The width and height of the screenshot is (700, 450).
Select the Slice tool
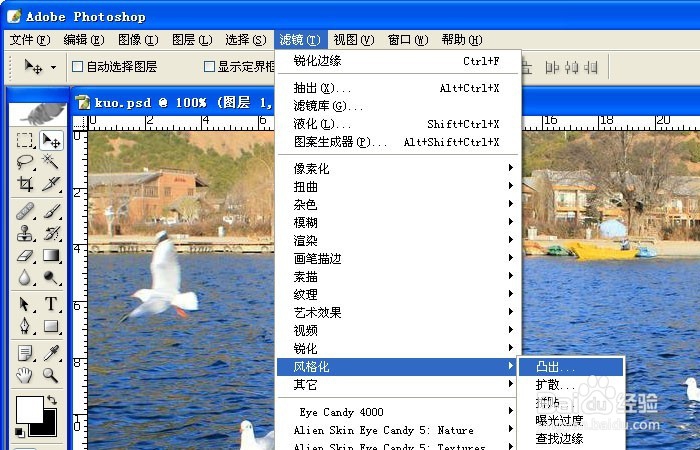(51, 183)
